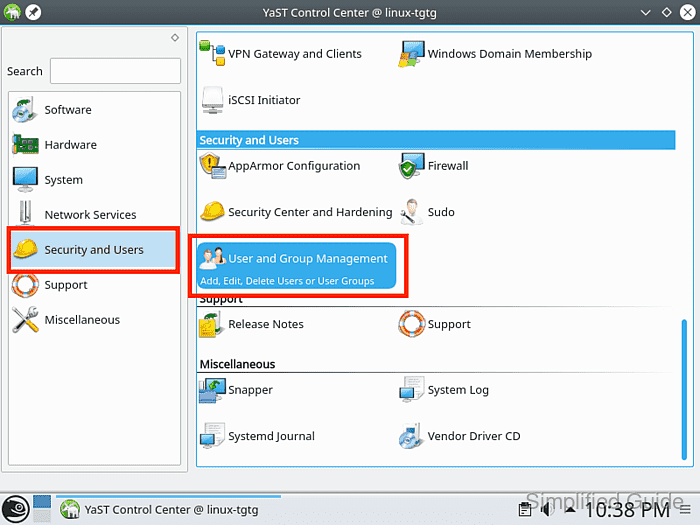Open VPN Gateway and Clients module
The width and height of the screenshot is (700, 525).
point(280,54)
